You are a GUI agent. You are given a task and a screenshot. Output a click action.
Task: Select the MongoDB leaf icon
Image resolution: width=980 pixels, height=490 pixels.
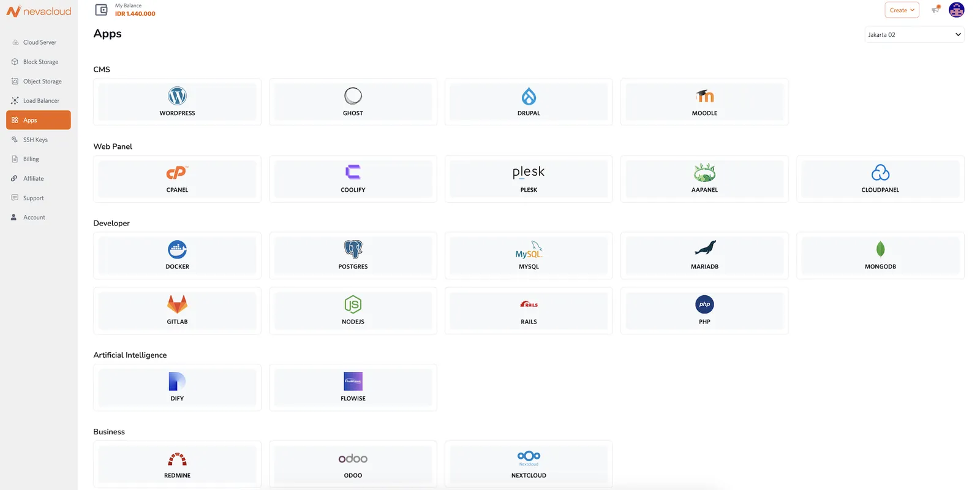coord(880,249)
